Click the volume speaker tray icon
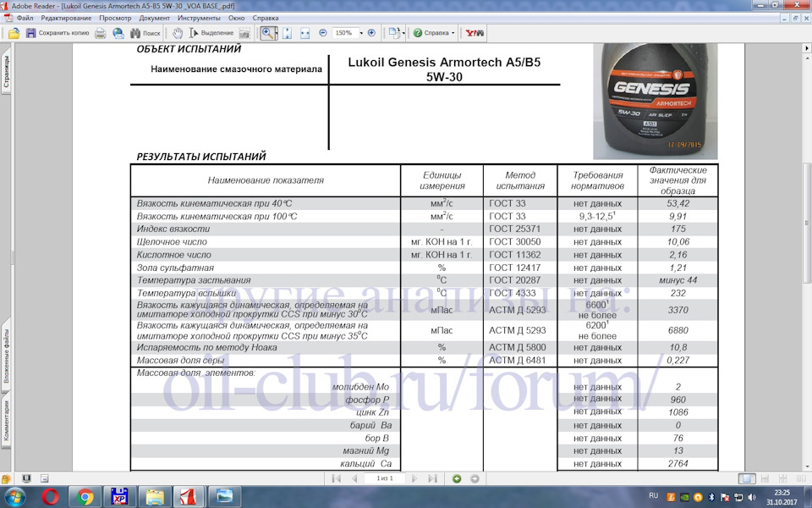Screen dimensions: 812x508 coord(752,497)
